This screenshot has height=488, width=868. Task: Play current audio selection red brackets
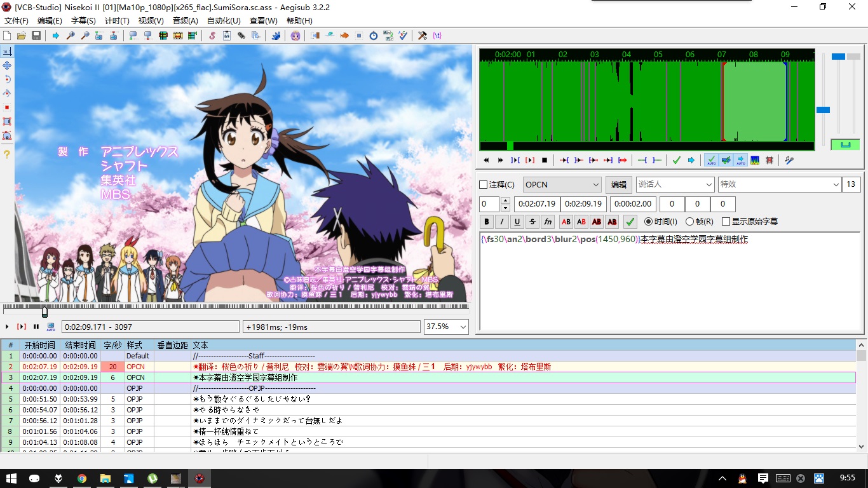point(529,160)
